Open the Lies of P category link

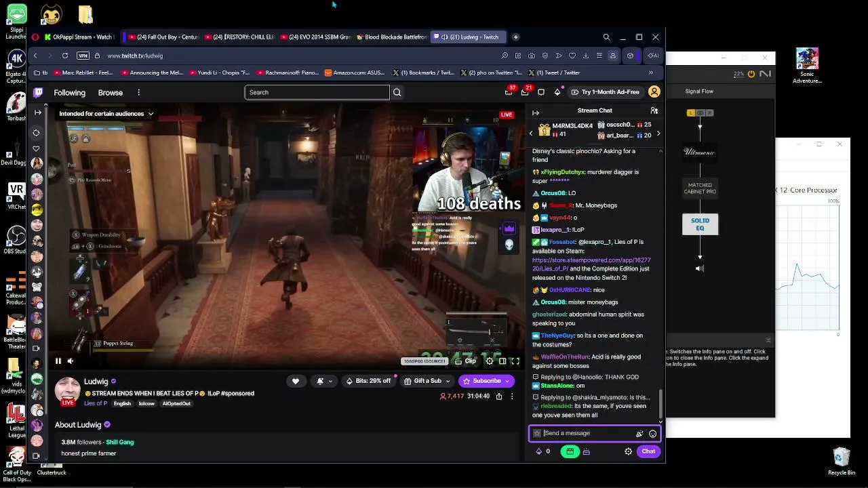tap(96, 403)
